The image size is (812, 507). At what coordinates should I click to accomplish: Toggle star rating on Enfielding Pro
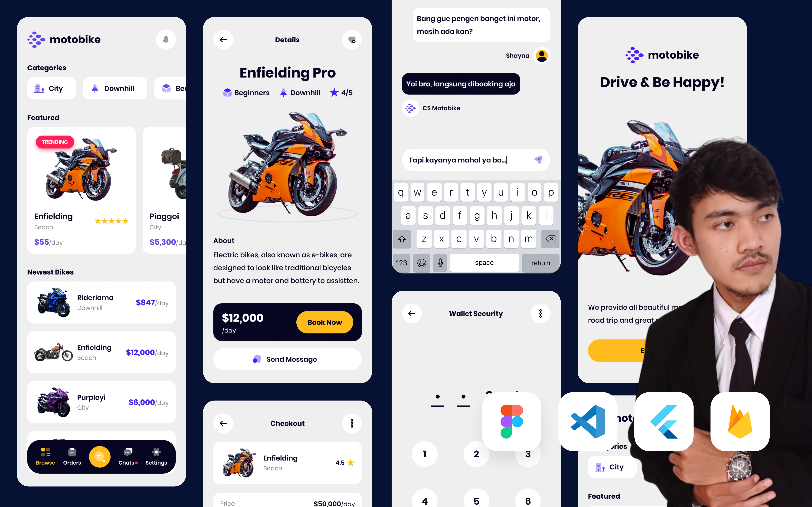pos(334,92)
